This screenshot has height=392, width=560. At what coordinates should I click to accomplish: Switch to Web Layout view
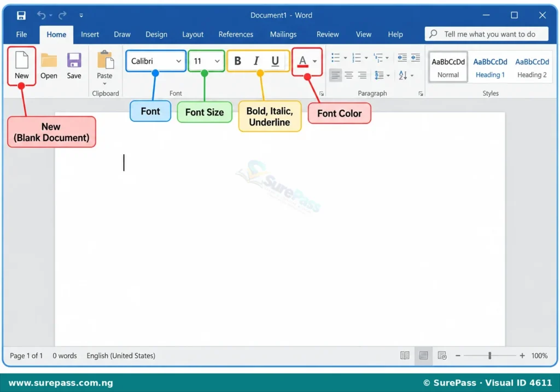442,355
